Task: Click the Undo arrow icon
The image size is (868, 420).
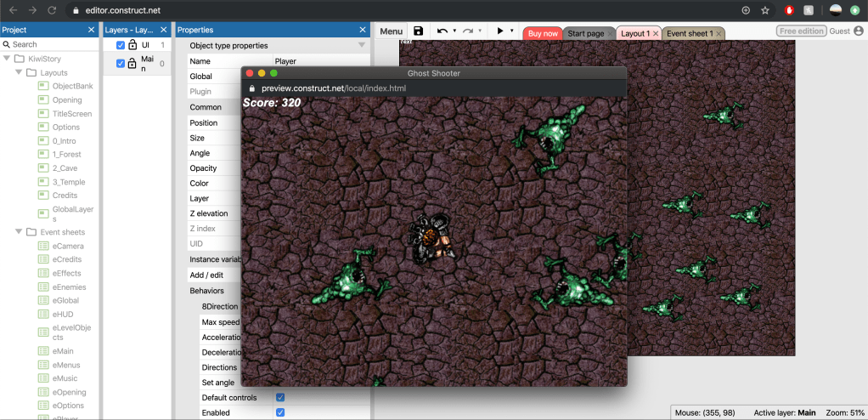Action: pos(442,31)
